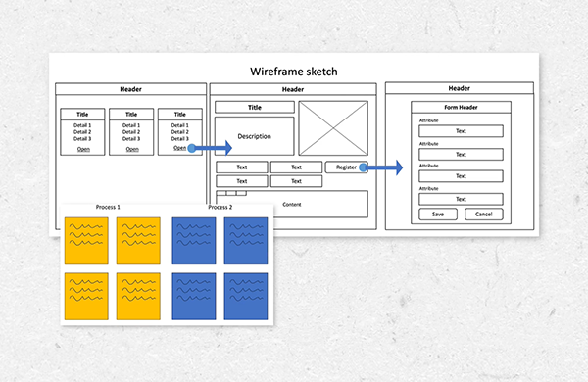Click the Process 1 label
This screenshot has height=382, width=588.
pyautogui.click(x=108, y=207)
